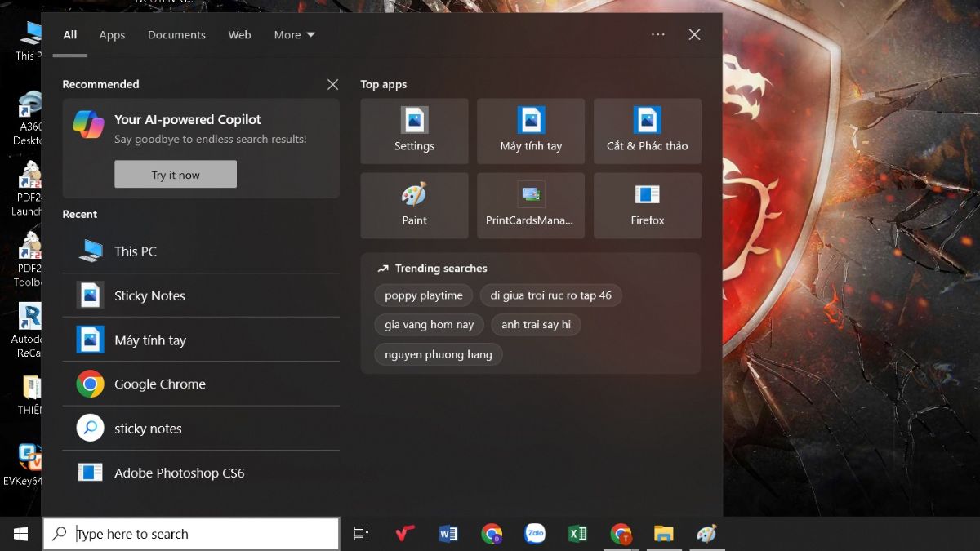Open Microsoft Excel from the taskbar

point(578,534)
